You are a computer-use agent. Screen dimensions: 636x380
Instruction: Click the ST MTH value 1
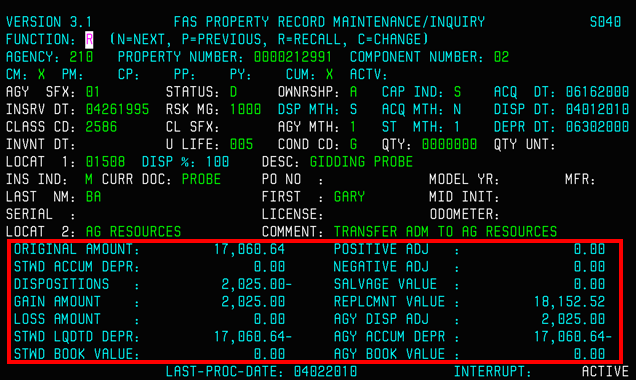tap(457, 127)
